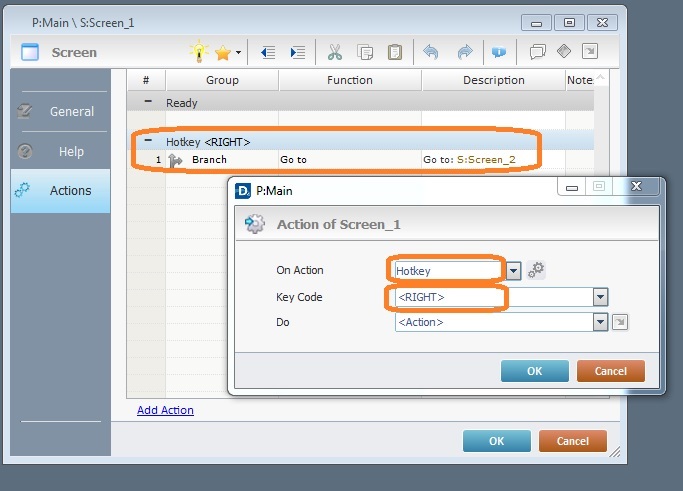Click the scissors cut icon
683x491 pixels.
335,52
